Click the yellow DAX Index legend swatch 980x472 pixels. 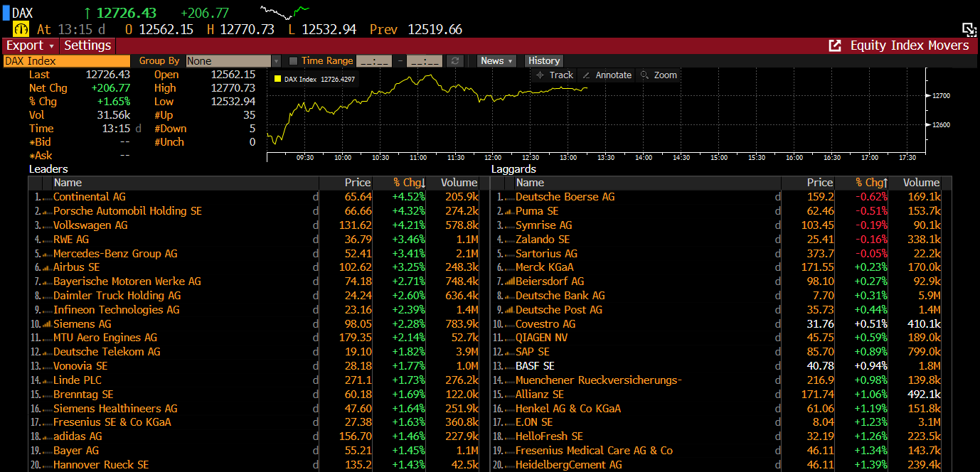pos(277,79)
